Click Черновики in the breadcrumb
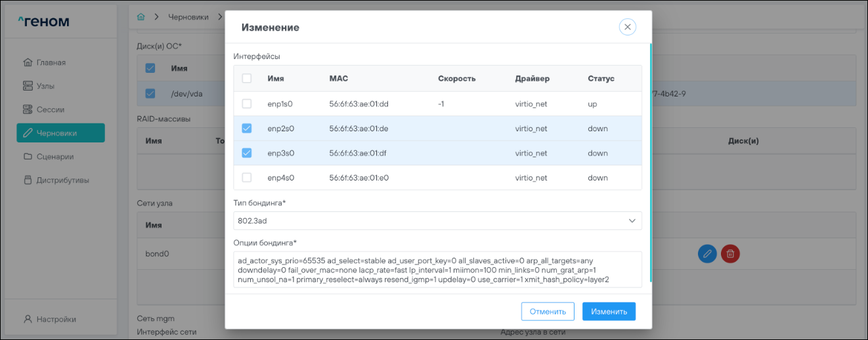The height and width of the screenshot is (340, 868). [x=186, y=16]
